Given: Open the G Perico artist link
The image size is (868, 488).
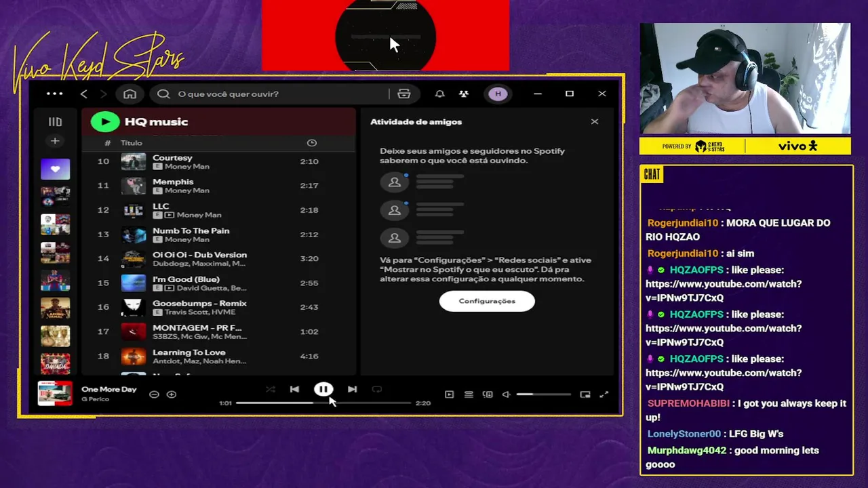Looking at the screenshot, I should [95, 399].
